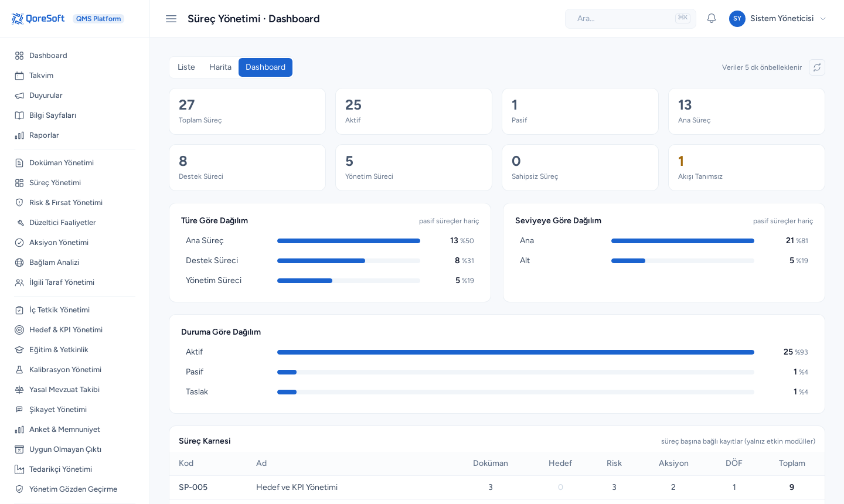
Task: Click the Kalibrasyon flask icon
Action: pos(19,370)
